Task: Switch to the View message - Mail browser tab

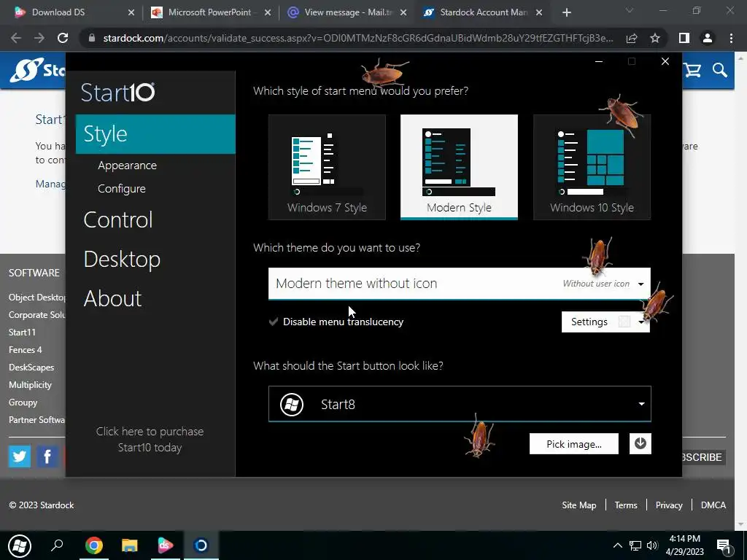Action: pos(348,12)
